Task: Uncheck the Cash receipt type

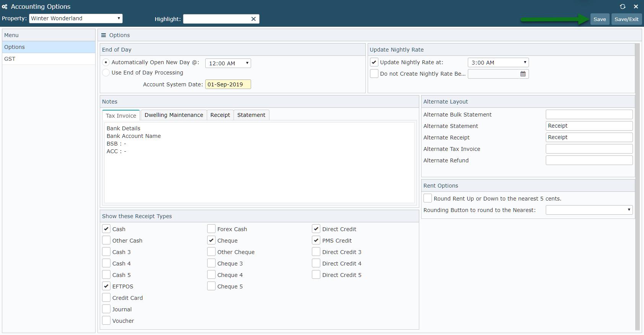Action: tap(106, 229)
